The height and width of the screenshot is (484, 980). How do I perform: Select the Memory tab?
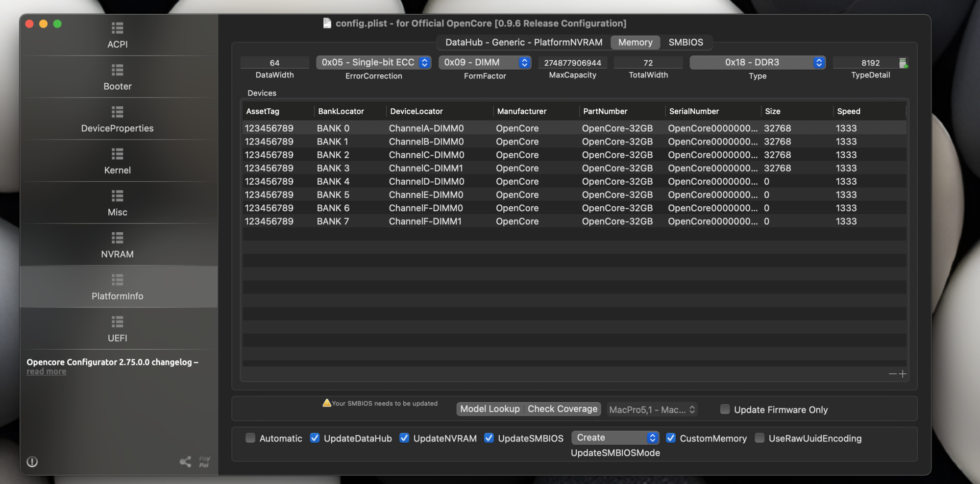(x=635, y=42)
